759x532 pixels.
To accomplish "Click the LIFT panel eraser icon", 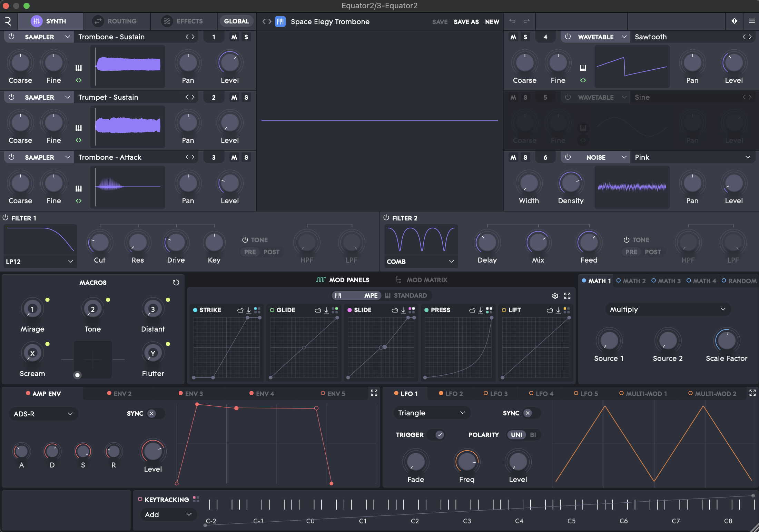I will [x=550, y=310].
